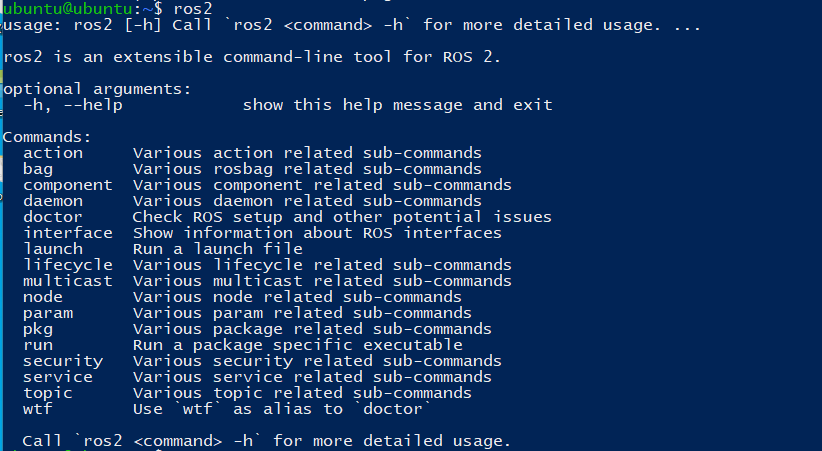Click the 'topic' command name
The width and height of the screenshot is (822, 451).
coord(47,393)
